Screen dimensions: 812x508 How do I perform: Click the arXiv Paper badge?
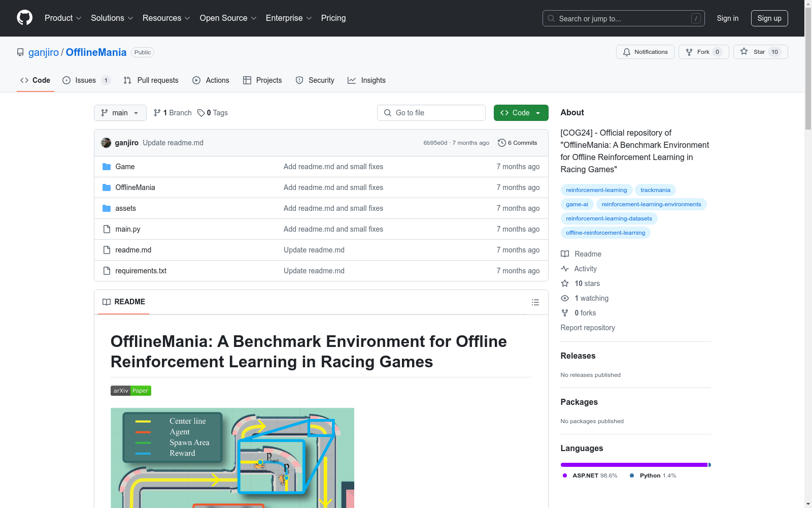point(131,391)
